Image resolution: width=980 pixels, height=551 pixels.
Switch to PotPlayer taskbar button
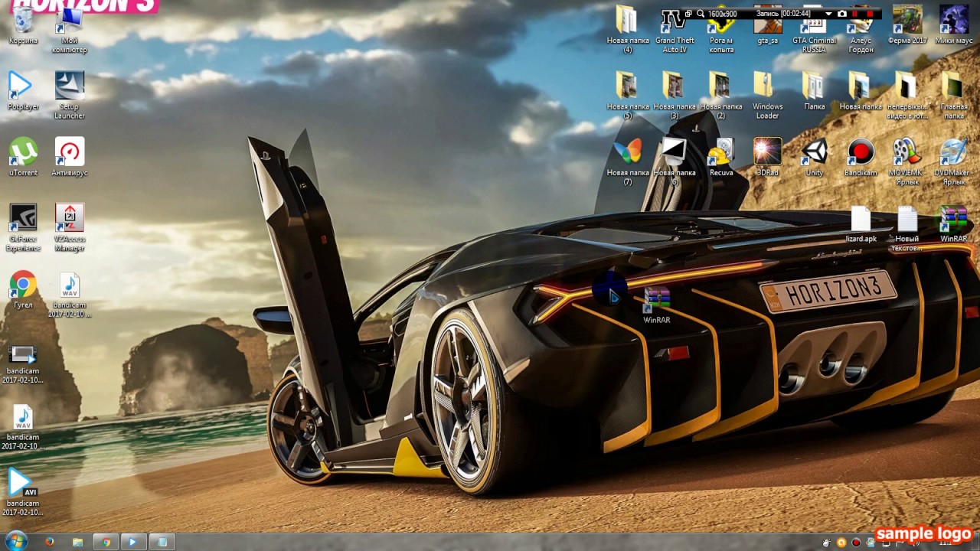click(133, 542)
